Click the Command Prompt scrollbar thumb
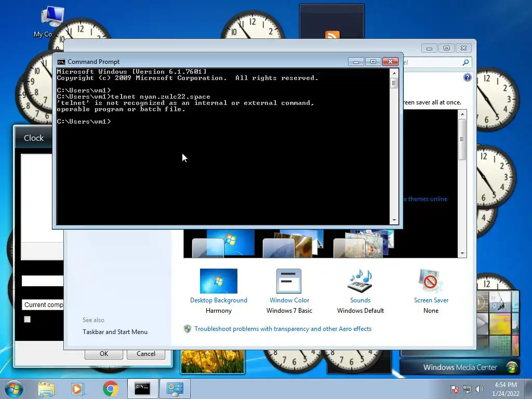Image resolution: width=532 pixels, height=399 pixels. [x=394, y=83]
